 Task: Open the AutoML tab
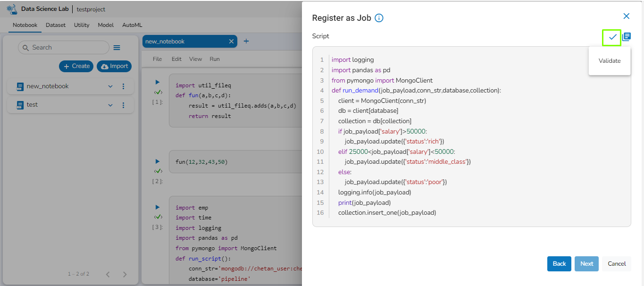pyautogui.click(x=132, y=25)
